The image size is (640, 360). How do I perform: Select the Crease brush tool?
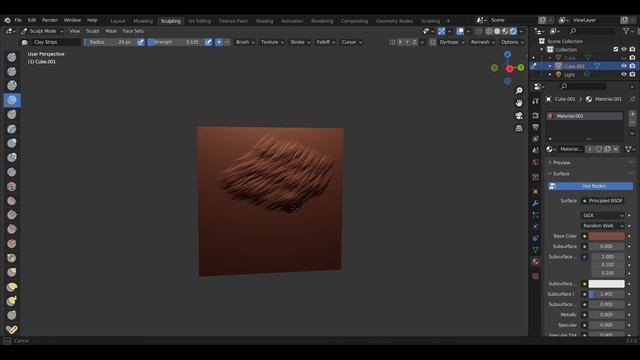12,172
